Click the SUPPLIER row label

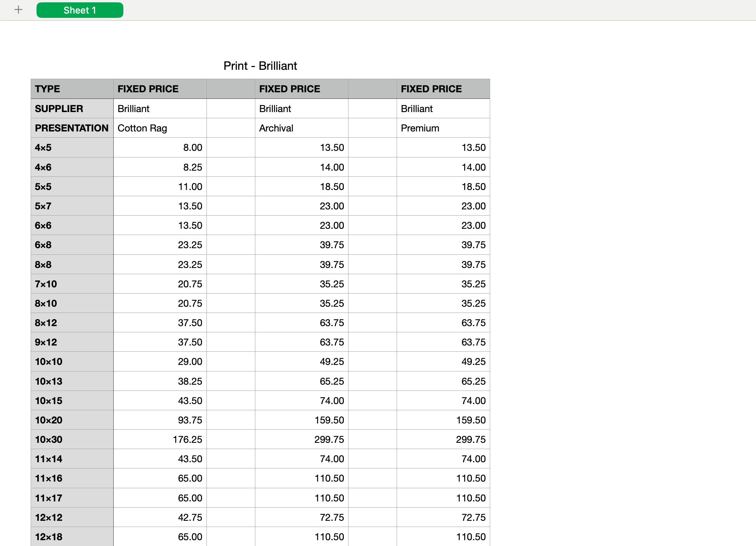[x=72, y=109]
